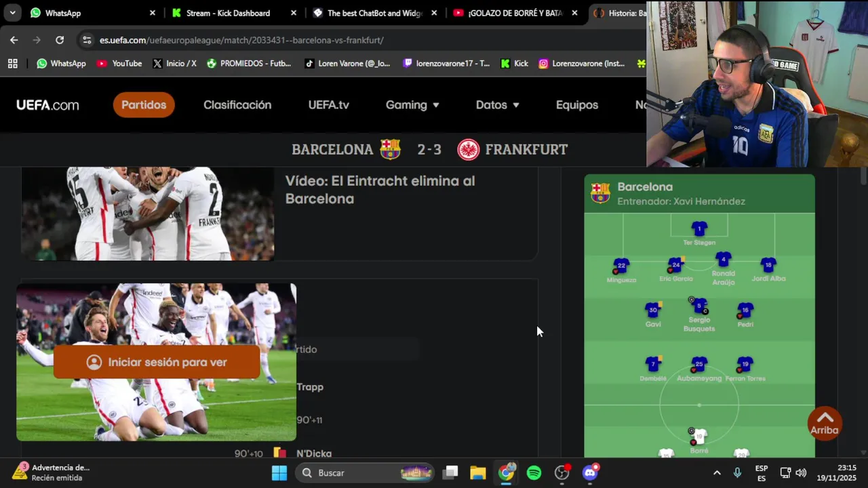Expand the Gaming dropdown menu

tap(412, 105)
